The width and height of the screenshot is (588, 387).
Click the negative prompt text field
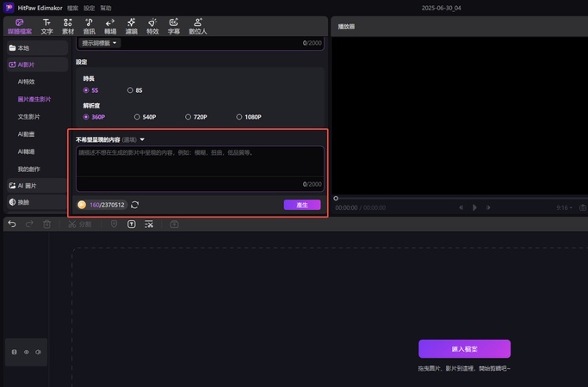pos(200,168)
